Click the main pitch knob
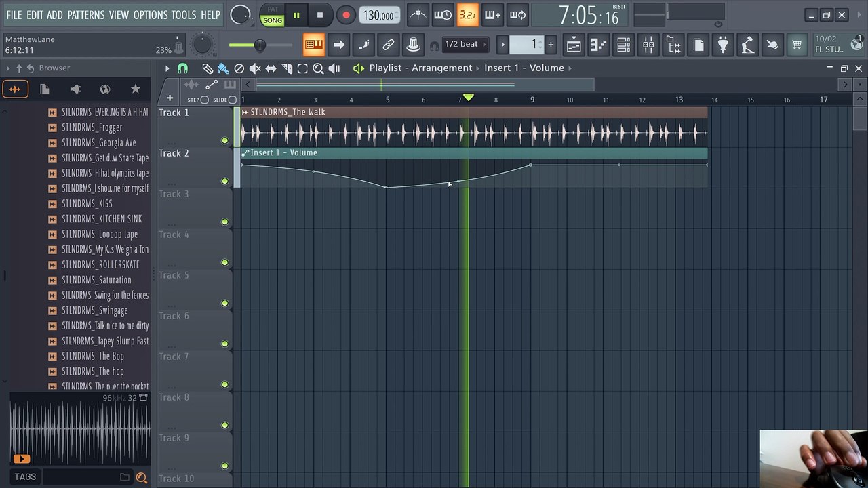Viewport: 868px width, 488px height. 202,45
